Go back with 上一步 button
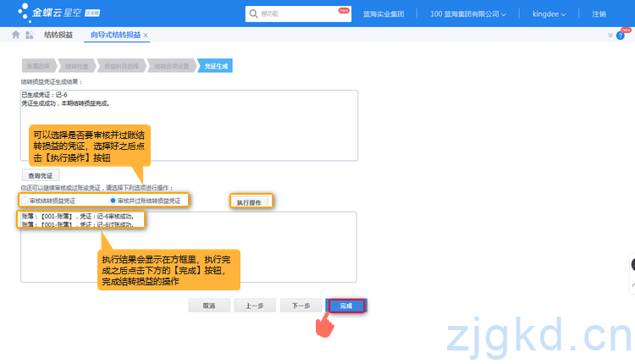Screen dimensions: 635x364 pyautogui.click(x=254, y=306)
